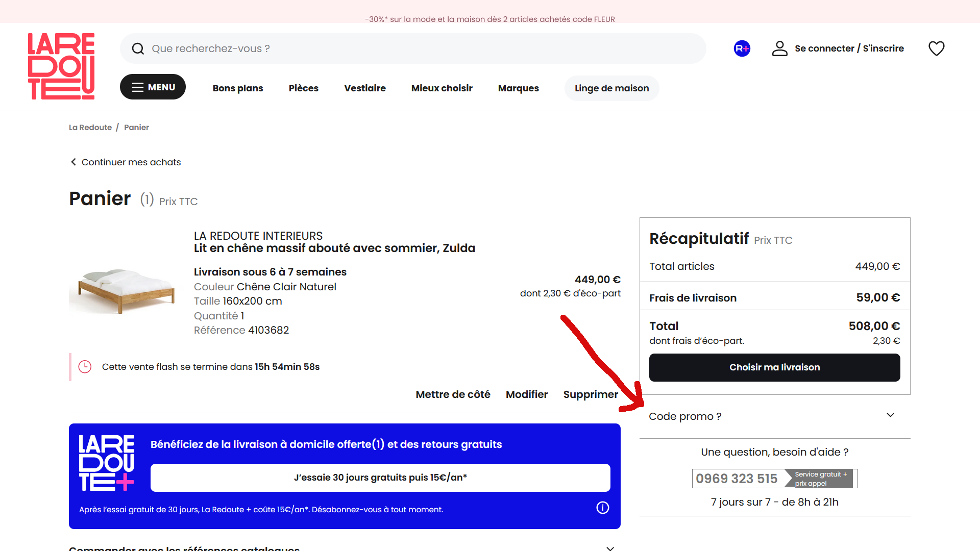Click the flash sale clock icon
The image size is (980, 551).
tap(85, 367)
